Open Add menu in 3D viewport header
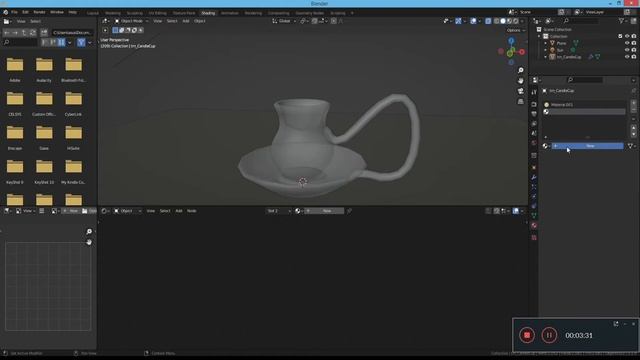The height and width of the screenshot is (360, 640). pyautogui.click(x=186, y=21)
